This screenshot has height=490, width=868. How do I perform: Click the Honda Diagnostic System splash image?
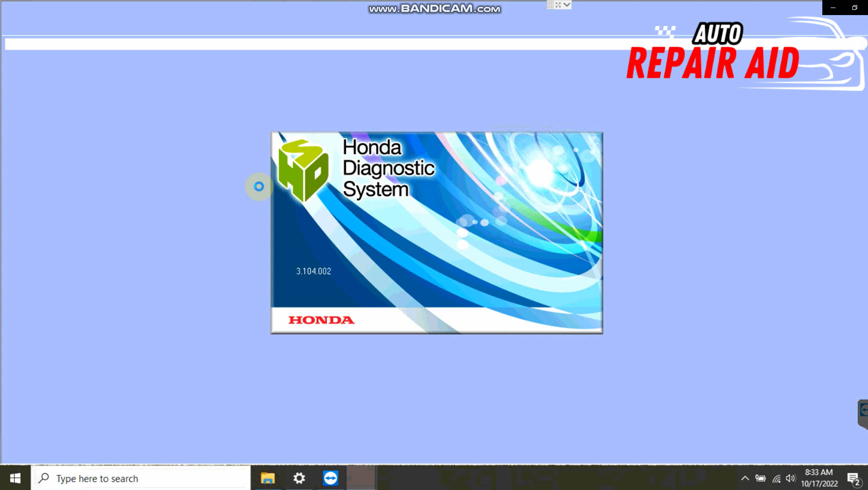point(437,233)
